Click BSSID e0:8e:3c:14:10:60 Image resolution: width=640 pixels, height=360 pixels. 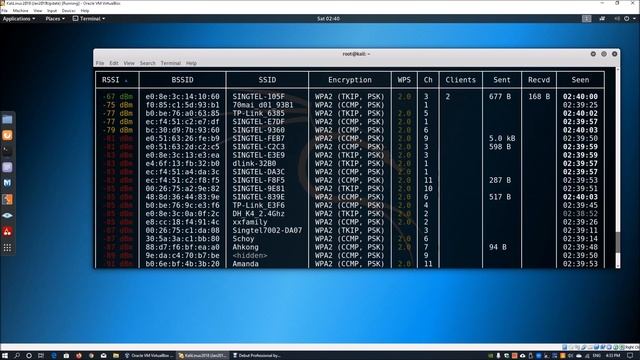tap(182, 97)
